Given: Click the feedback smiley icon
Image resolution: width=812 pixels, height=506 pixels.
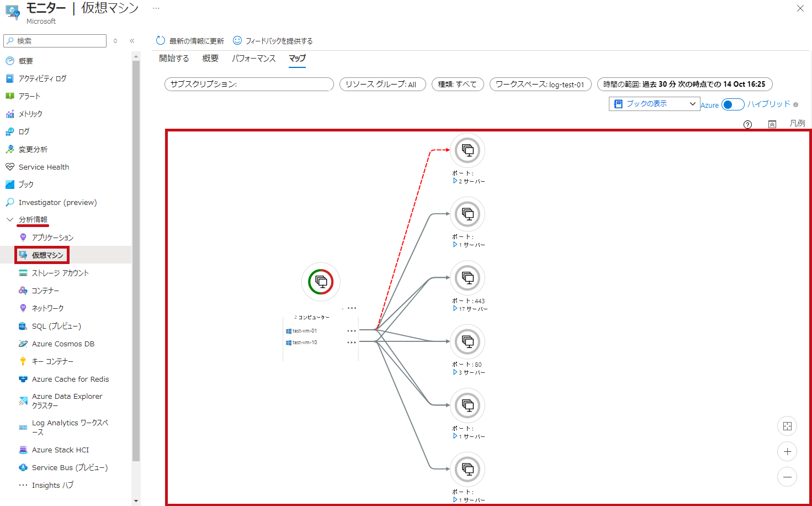Looking at the screenshot, I should click(237, 40).
